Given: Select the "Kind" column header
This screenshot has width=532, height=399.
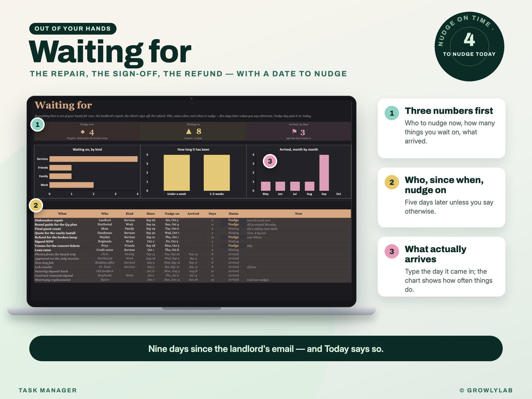Looking at the screenshot, I should [x=129, y=214].
